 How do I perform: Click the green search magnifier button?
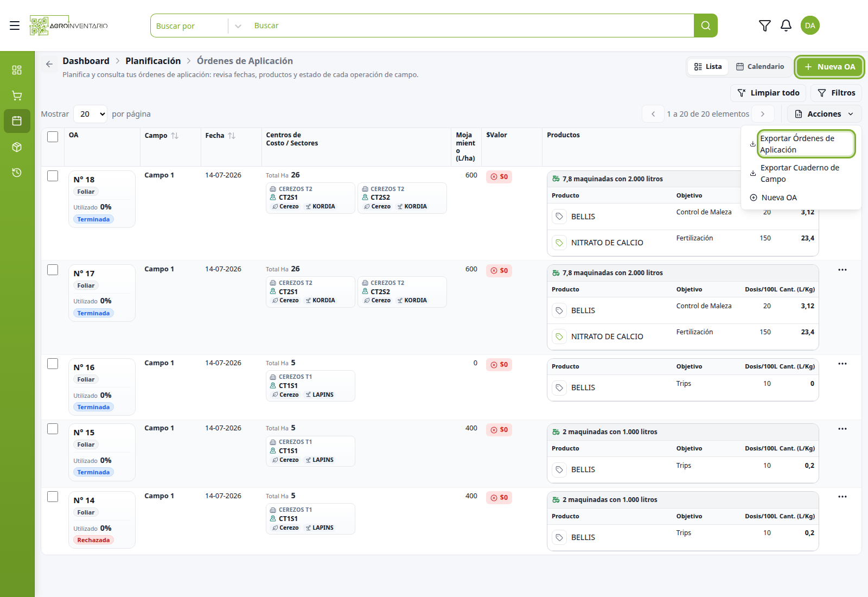705,26
